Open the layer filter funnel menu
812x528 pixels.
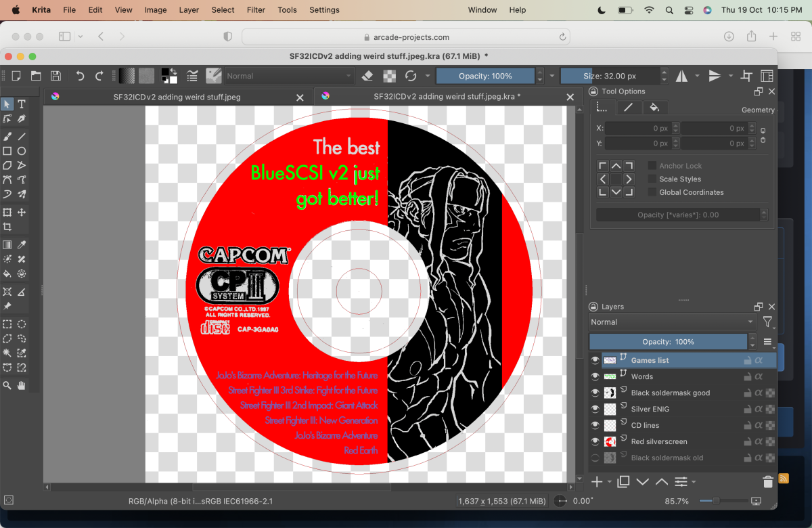coord(767,322)
